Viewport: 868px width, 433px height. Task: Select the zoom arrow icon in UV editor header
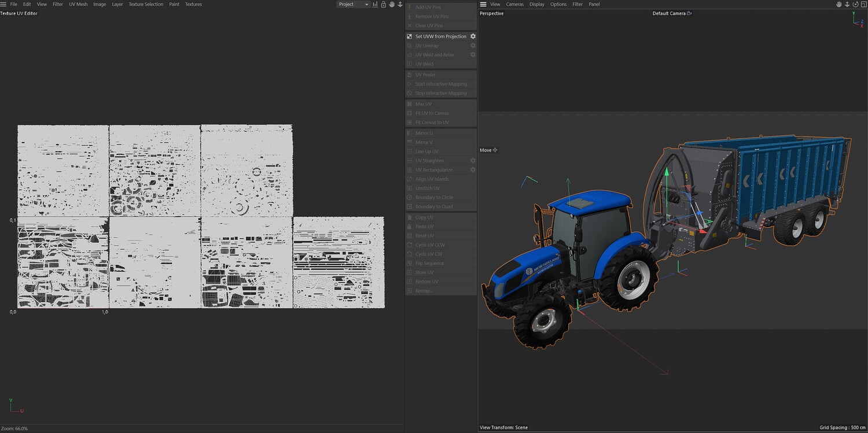400,4
